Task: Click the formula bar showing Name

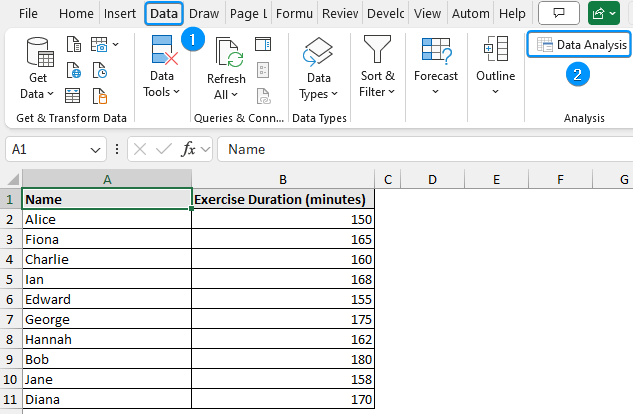Action: (x=425, y=149)
